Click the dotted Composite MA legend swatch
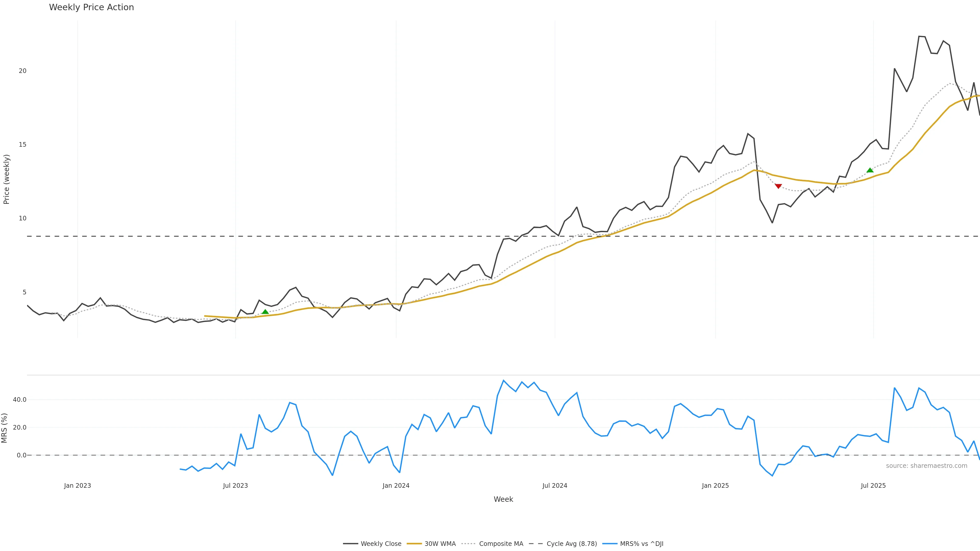980x551 pixels. tap(469, 544)
